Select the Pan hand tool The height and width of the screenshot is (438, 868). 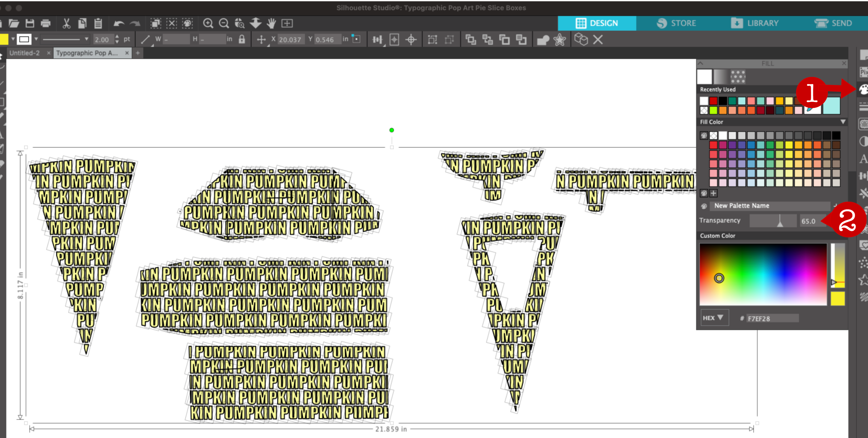(272, 24)
